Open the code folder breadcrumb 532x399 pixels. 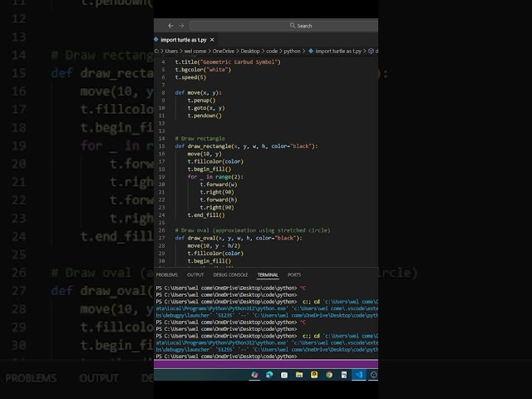tap(272, 51)
